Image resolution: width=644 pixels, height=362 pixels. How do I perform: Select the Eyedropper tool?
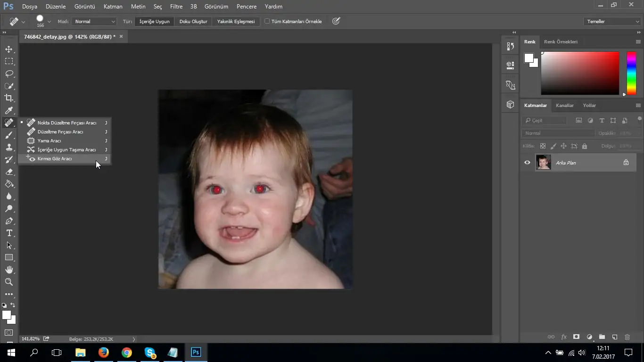pos(9,110)
